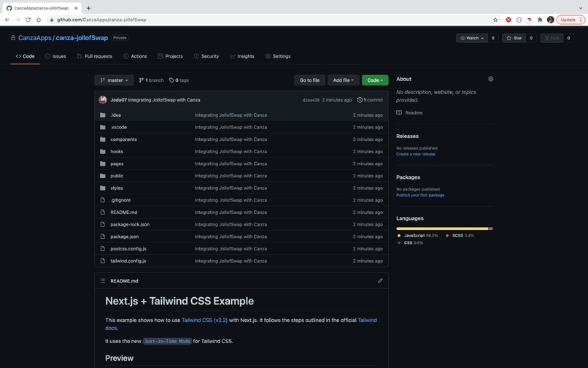Image resolution: width=588 pixels, height=368 pixels.
Task: Open the browser extensions puzzle icon
Action: click(540, 20)
